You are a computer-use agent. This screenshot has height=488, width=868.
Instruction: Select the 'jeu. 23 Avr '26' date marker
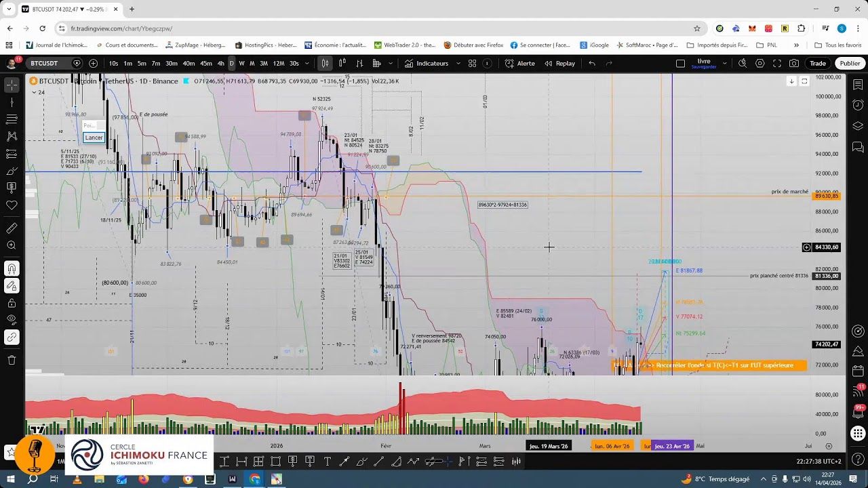(x=671, y=446)
